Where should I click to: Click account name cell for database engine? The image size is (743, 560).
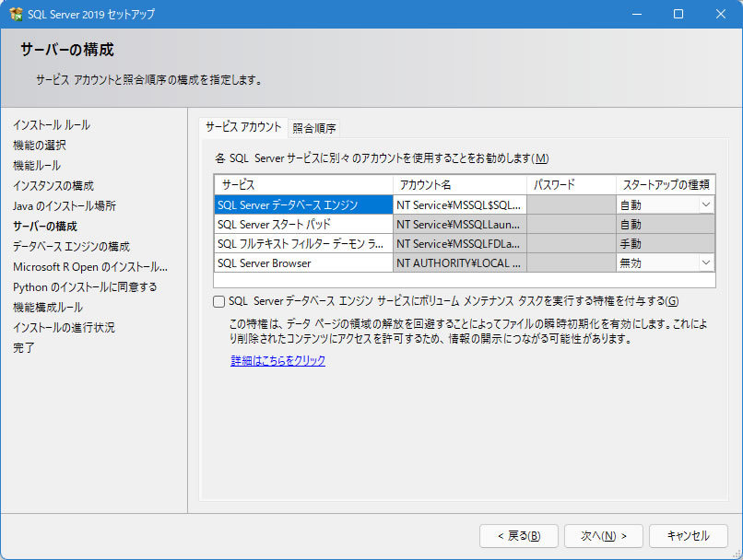[460, 205]
